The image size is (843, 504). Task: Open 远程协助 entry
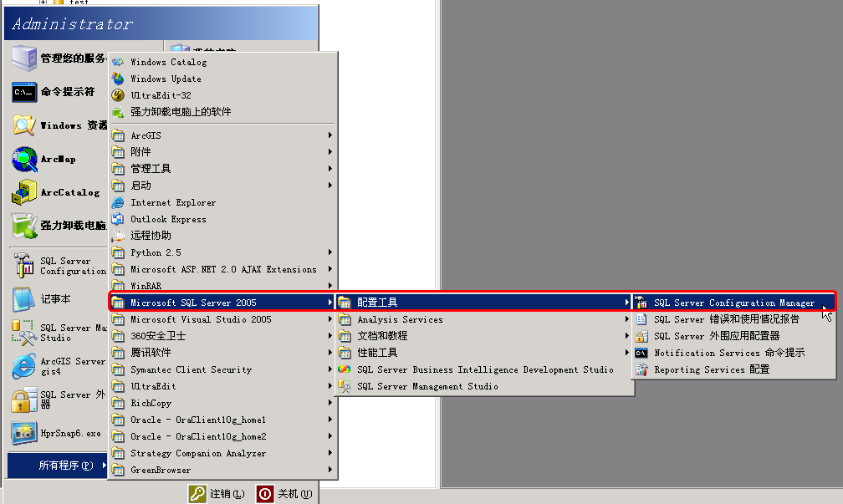(x=222, y=236)
